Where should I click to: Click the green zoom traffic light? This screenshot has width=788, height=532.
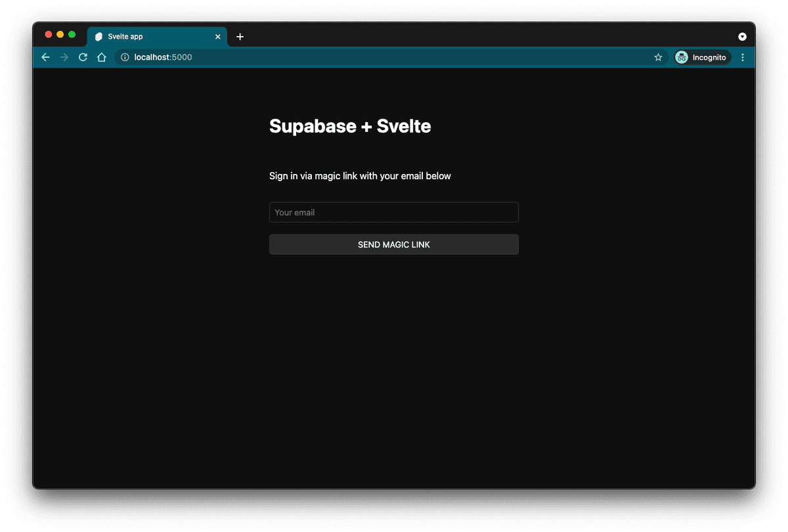71,33
